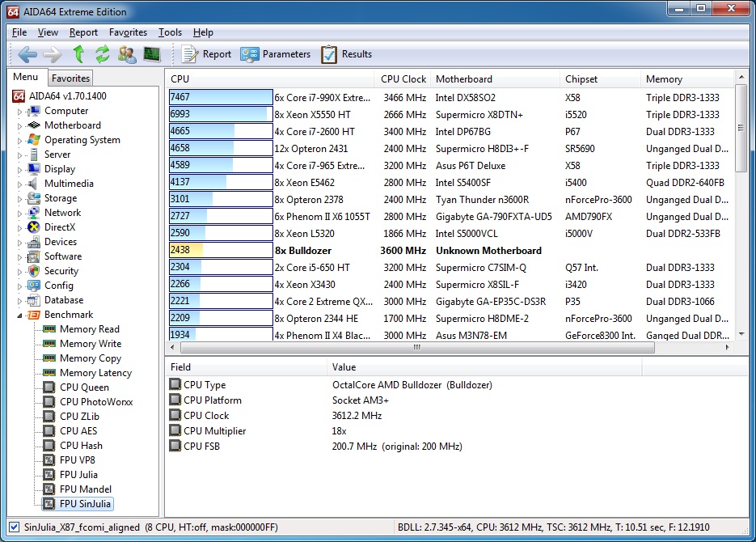
Task: Open the Results toolbar button
Action: click(347, 54)
